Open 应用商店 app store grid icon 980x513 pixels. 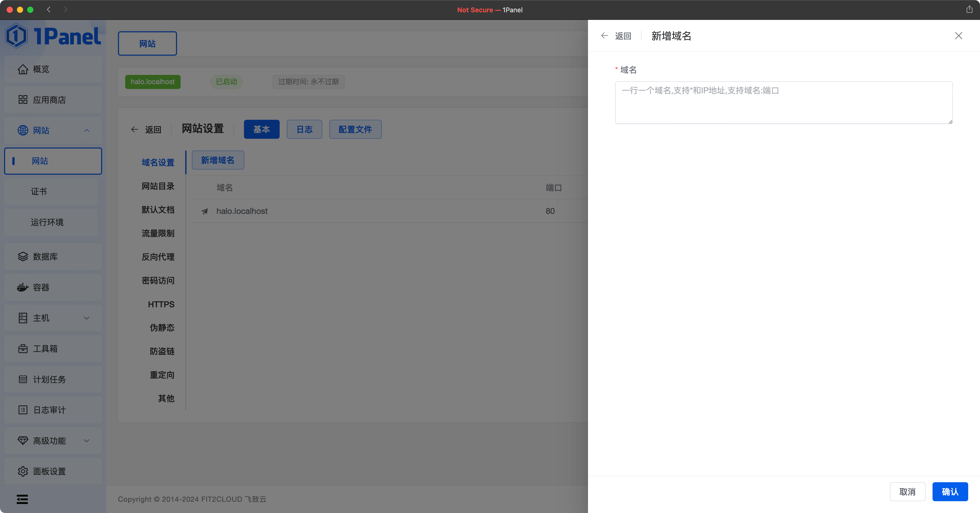tap(23, 100)
